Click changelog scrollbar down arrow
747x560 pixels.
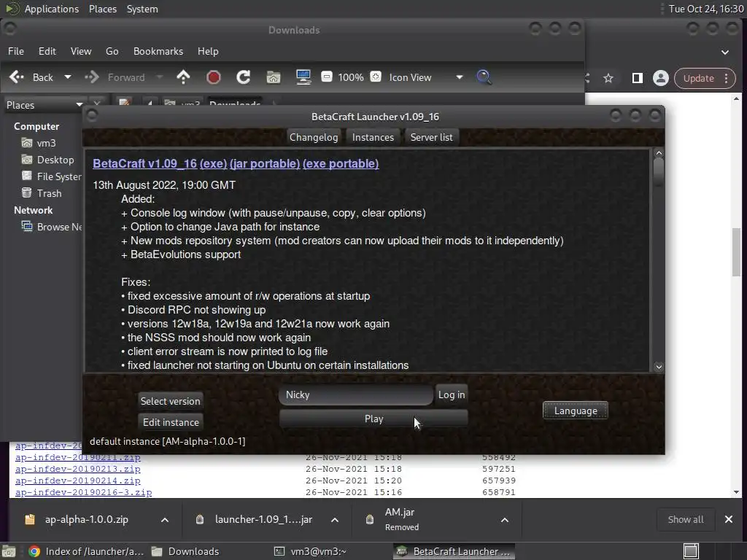(659, 367)
